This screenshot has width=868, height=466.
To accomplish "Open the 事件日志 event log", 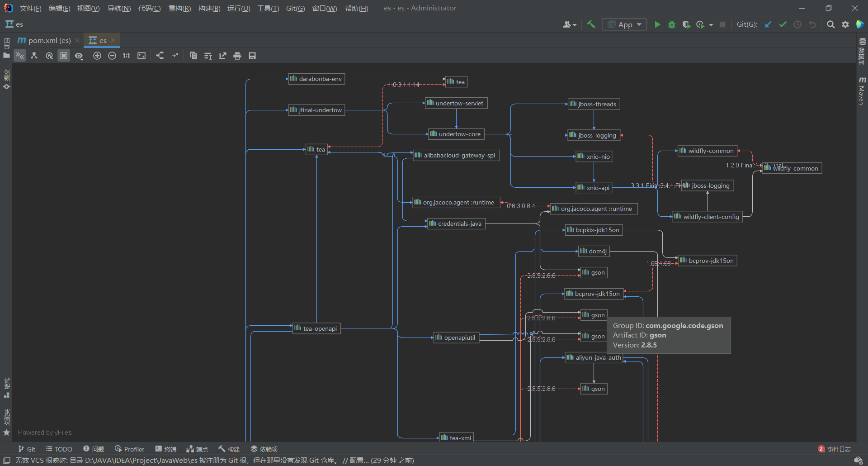I will 834,449.
